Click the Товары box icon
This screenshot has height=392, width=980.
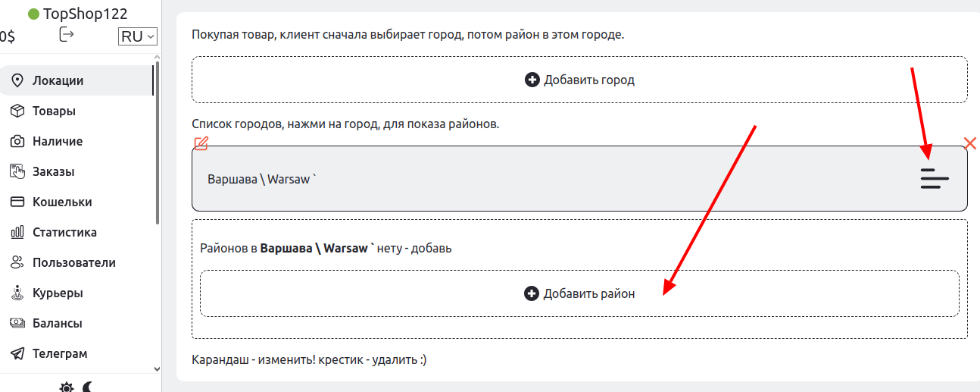click(17, 111)
